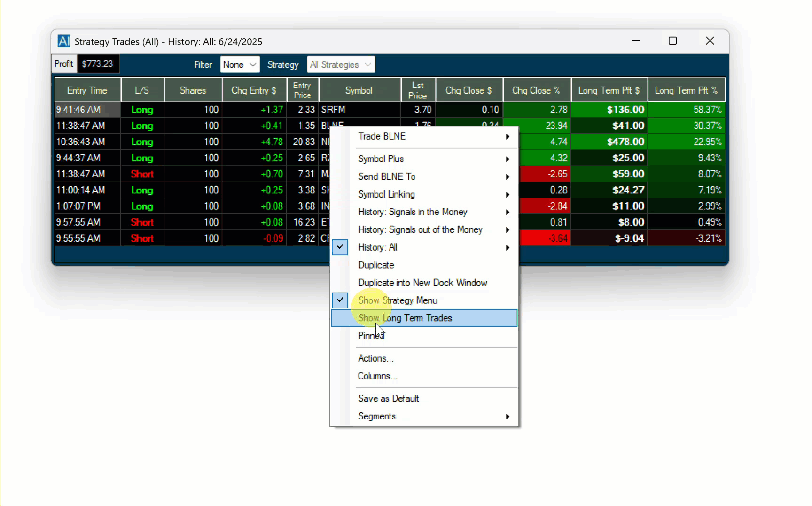The width and height of the screenshot is (812, 506).
Task: Click the Entry Price column header
Action: click(303, 90)
